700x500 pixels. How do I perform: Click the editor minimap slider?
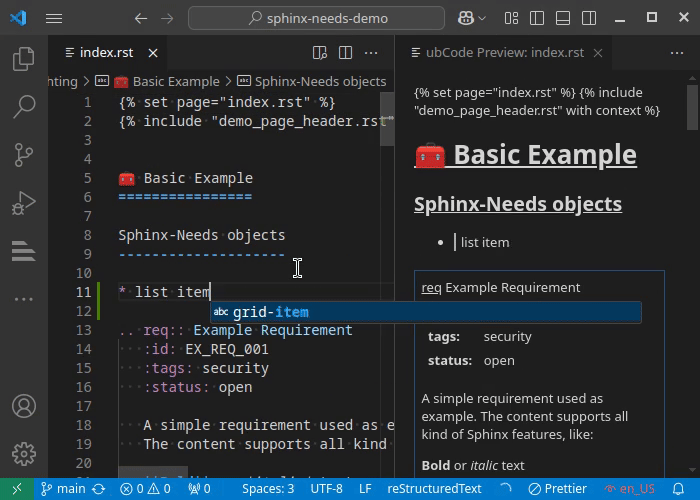pos(387,119)
